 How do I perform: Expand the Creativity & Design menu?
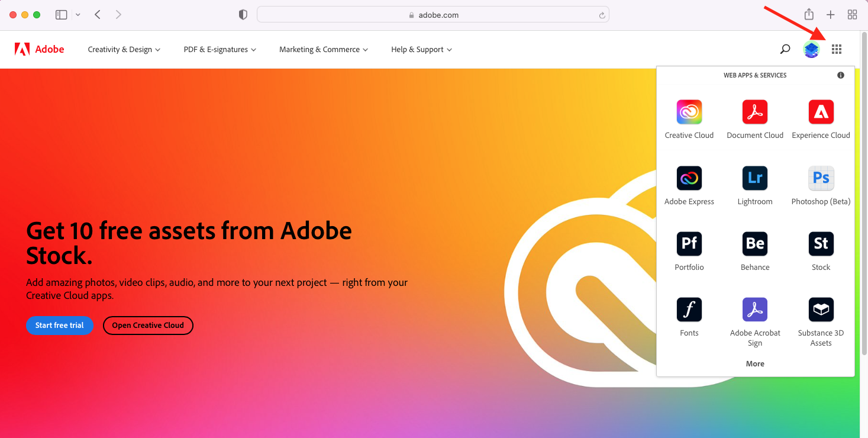[x=124, y=50]
